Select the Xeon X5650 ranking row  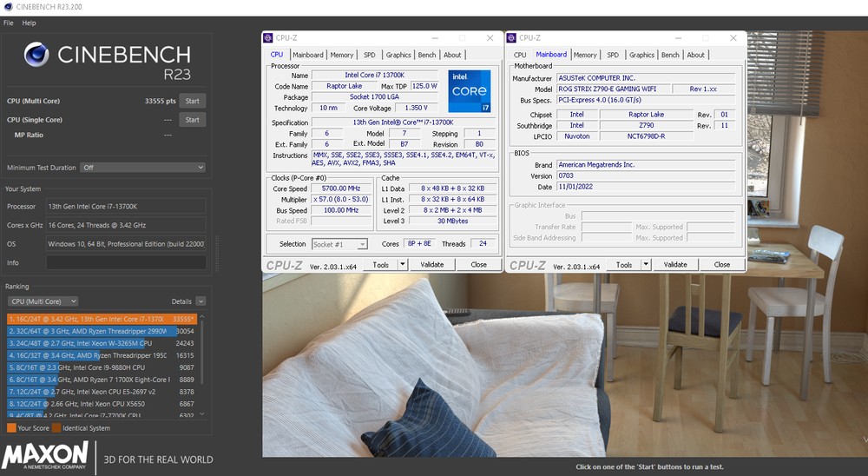(x=102, y=404)
